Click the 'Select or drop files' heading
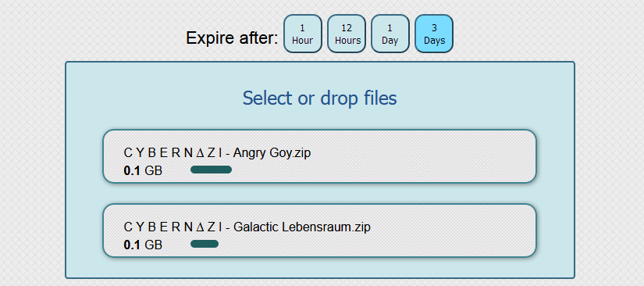The width and height of the screenshot is (644, 286). (x=319, y=98)
